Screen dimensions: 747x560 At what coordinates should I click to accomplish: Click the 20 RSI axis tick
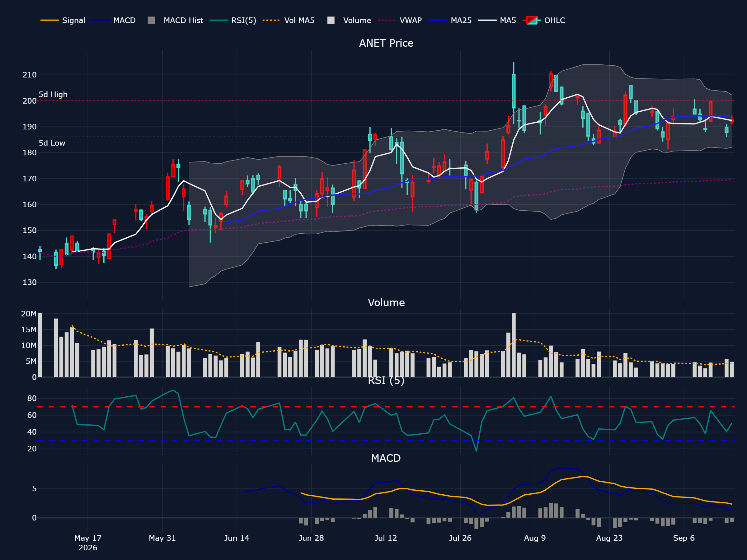click(x=32, y=449)
